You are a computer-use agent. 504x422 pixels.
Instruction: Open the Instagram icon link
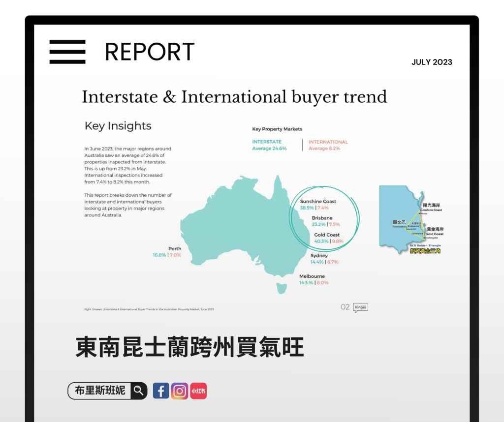[180, 391]
